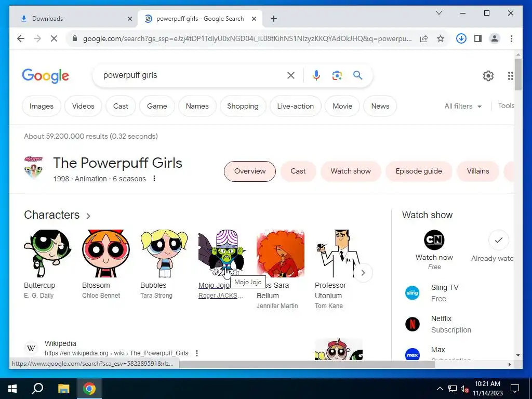Open the pink Cast pill

pos(298,171)
